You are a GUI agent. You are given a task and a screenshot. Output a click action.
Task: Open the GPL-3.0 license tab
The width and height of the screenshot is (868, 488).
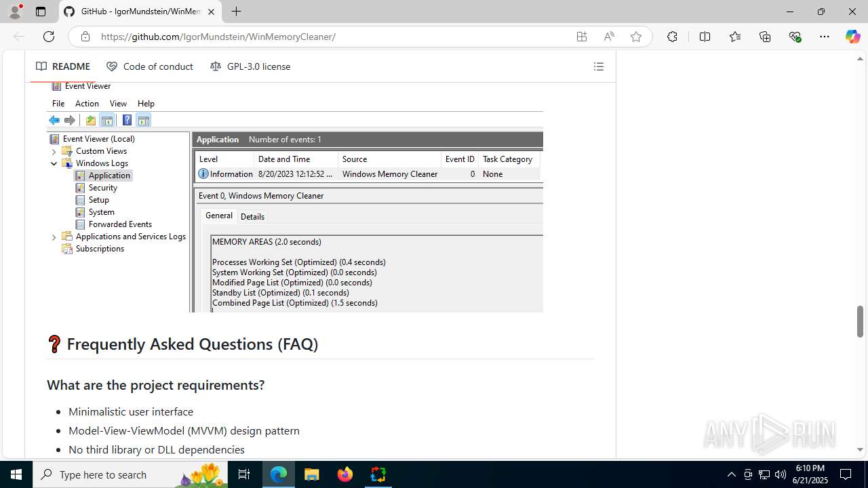tap(250, 66)
